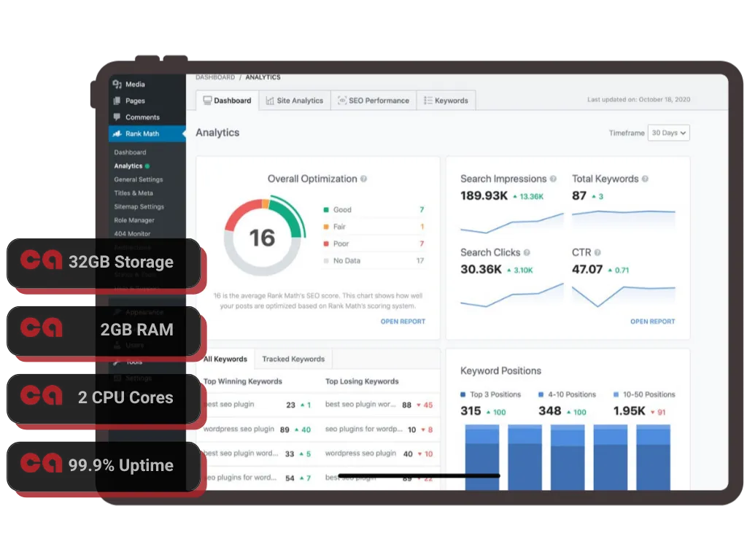This screenshot has height=560, width=747.
Task: Click the orange Fair legend swatch
Action: coord(326,227)
